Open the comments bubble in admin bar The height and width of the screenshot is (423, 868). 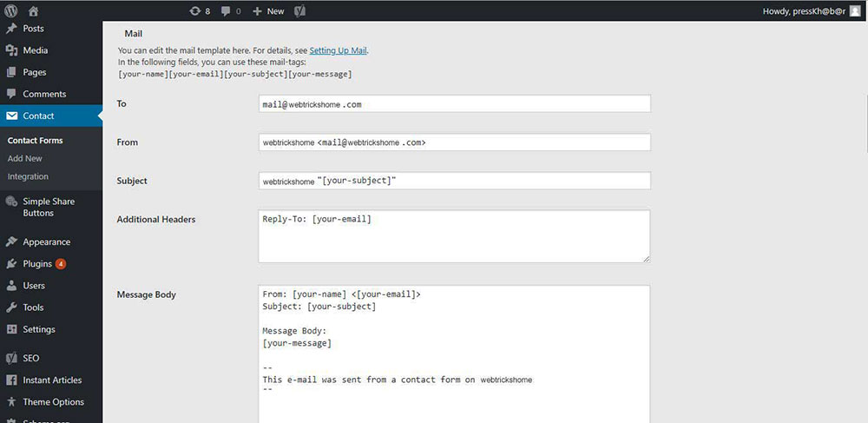coord(231,10)
